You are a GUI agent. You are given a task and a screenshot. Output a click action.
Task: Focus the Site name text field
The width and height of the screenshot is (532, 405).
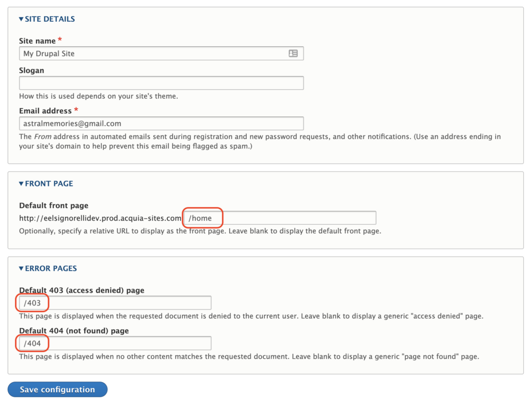click(162, 53)
